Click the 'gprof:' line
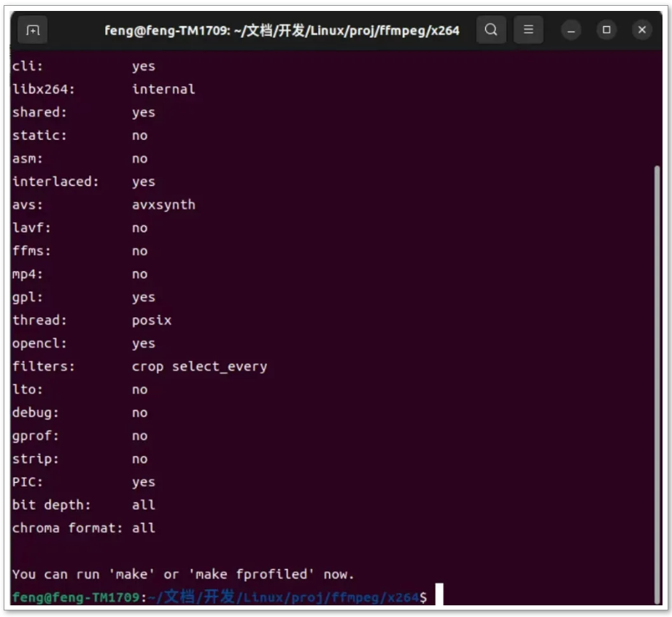Viewport: 672px width, 617px height. point(80,436)
